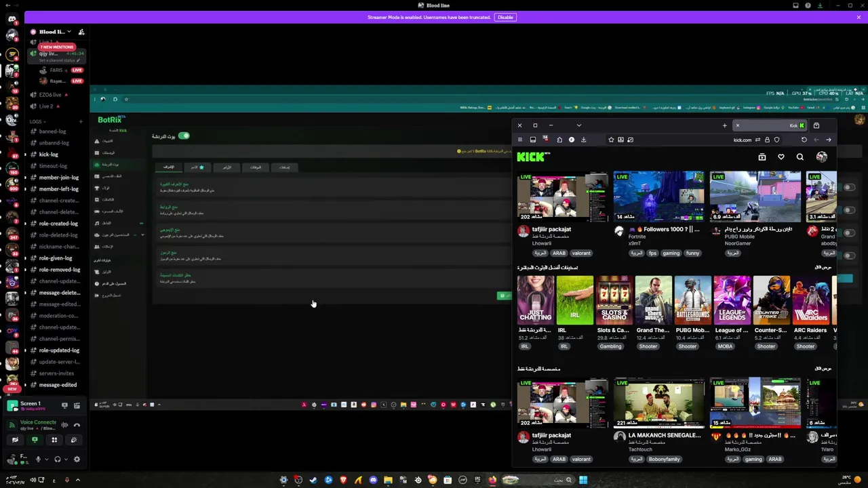The height and width of the screenshot is (488, 868).
Task: Turn on Discord camera button
Action: [x=15, y=440]
